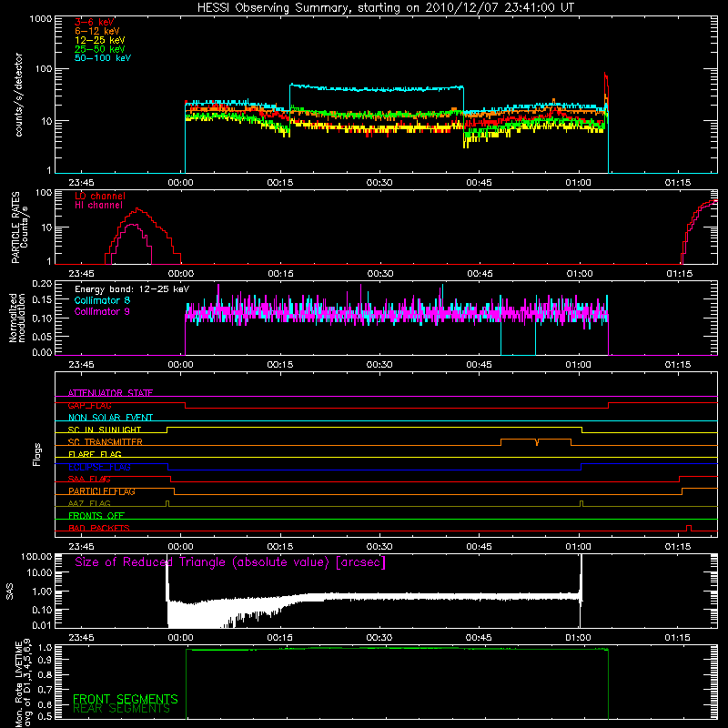Click the Mon. Rate LIVETIME axis label
The image size is (728, 728).
[x=23, y=682]
